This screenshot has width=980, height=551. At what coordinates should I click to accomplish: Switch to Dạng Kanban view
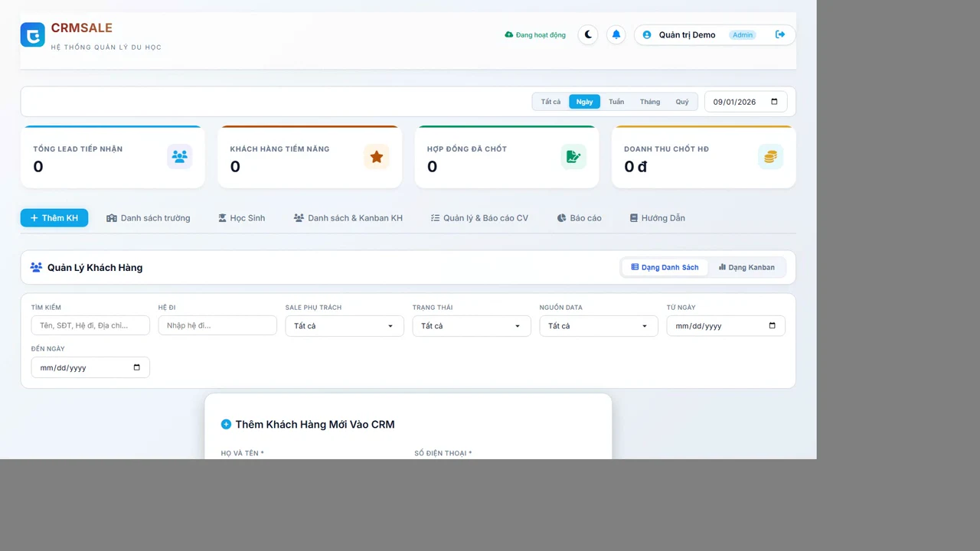[x=746, y=267]
